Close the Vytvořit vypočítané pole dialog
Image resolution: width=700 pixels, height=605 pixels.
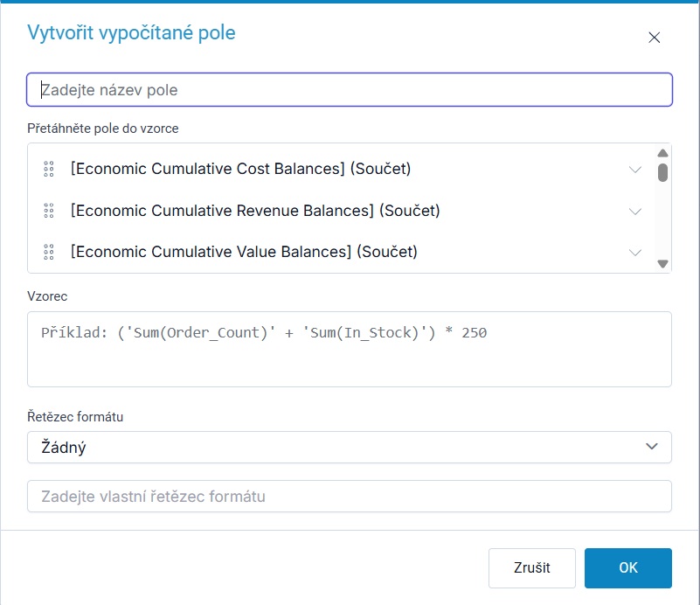tap(654, 38)
